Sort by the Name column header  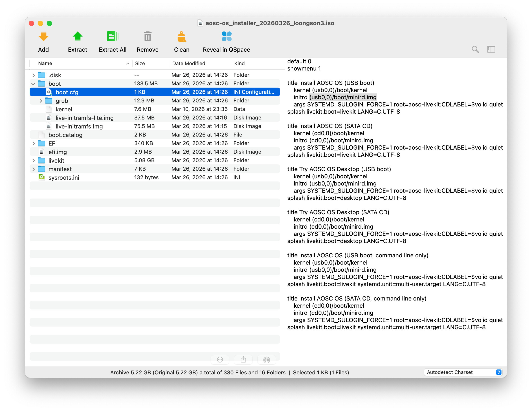point(45,64)
